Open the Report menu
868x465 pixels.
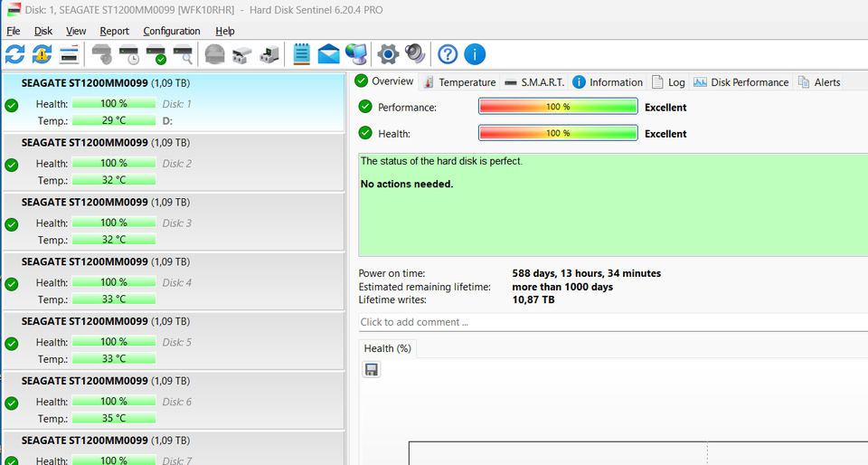pos(114,31)
